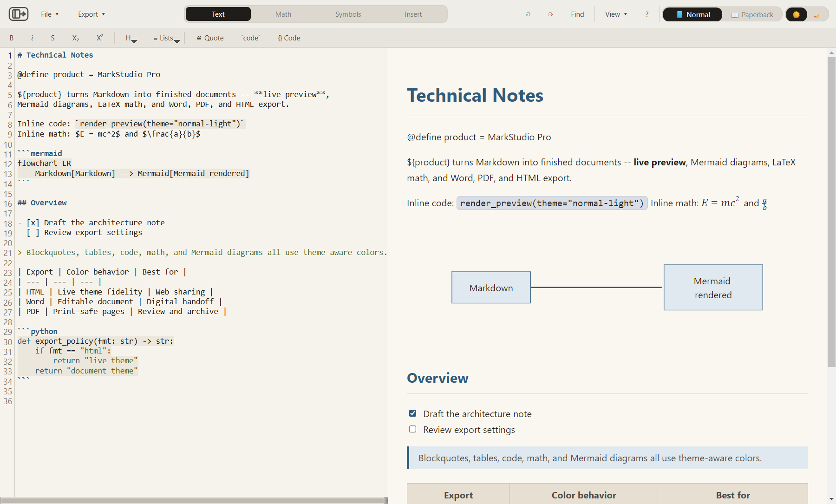Select the Paperback theme

pos(752,14)
